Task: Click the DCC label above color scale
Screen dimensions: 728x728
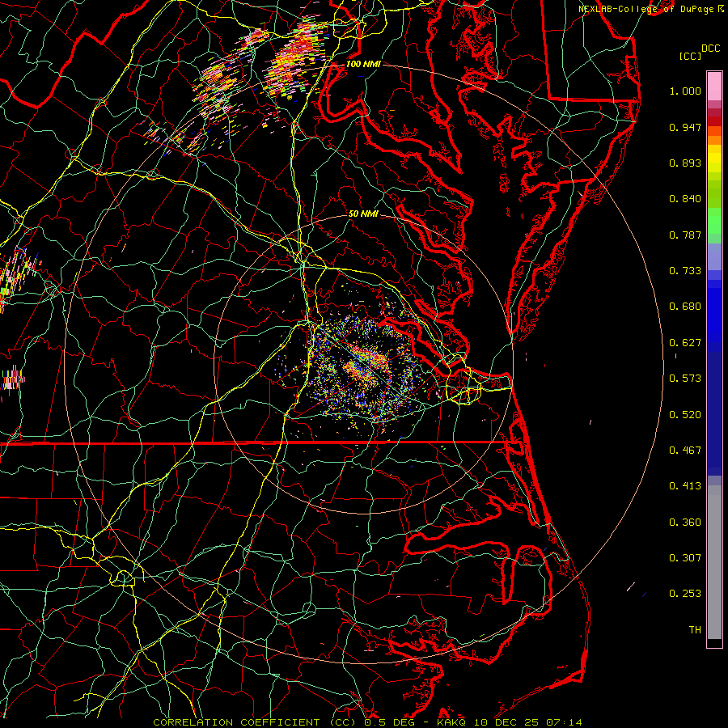Action: (x=710, y=49)
